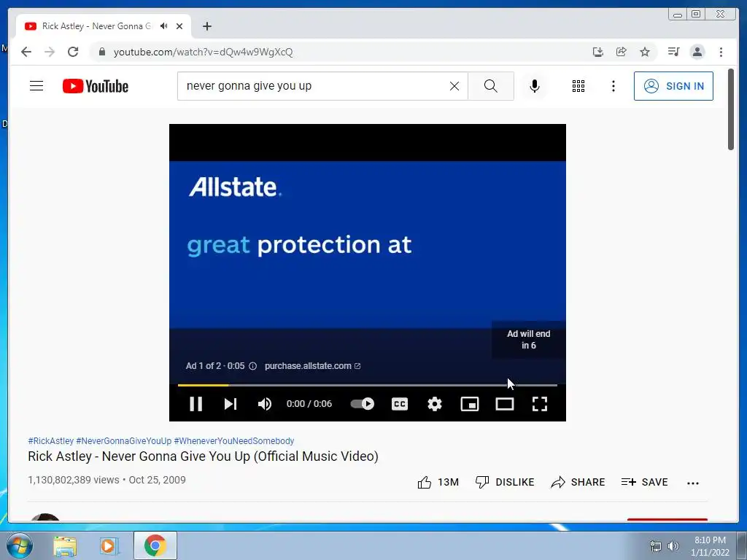Reload the page with refresh icon
The image size is (747, 560).
(x=73, y=52)
